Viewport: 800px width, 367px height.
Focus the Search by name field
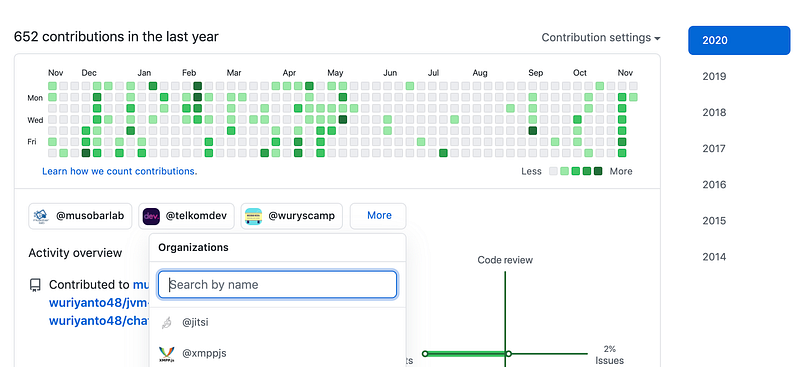277,285
